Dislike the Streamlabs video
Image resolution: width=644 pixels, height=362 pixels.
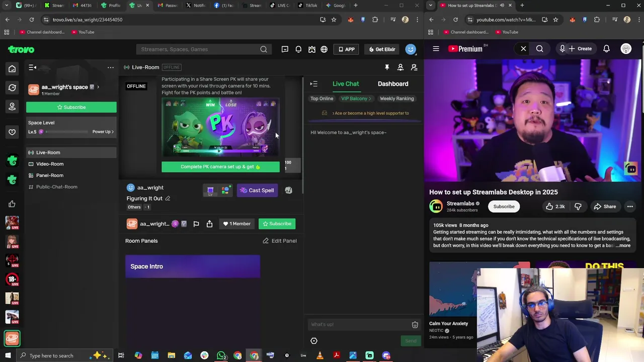(x=578, y=207)
